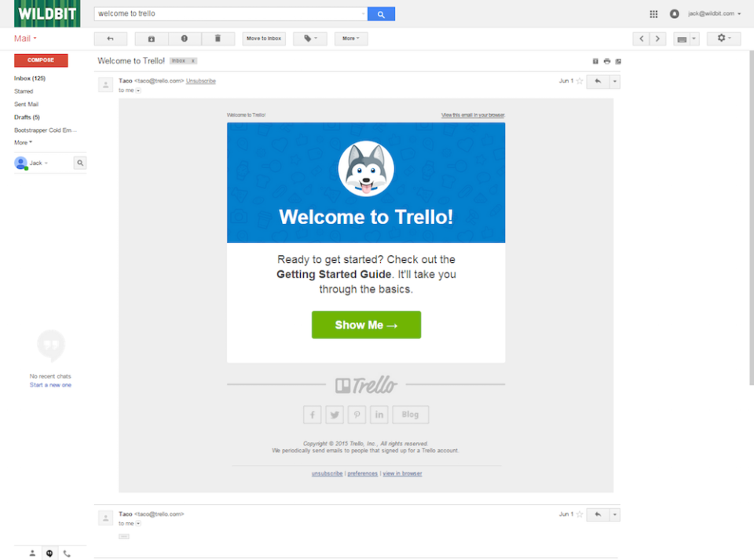
Task: Switch to Hangouts conversations icon
Action: point(49,553)
